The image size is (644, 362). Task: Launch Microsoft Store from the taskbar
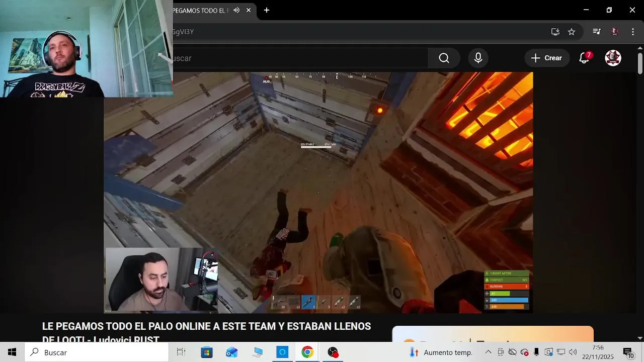[x=207, y=352]
